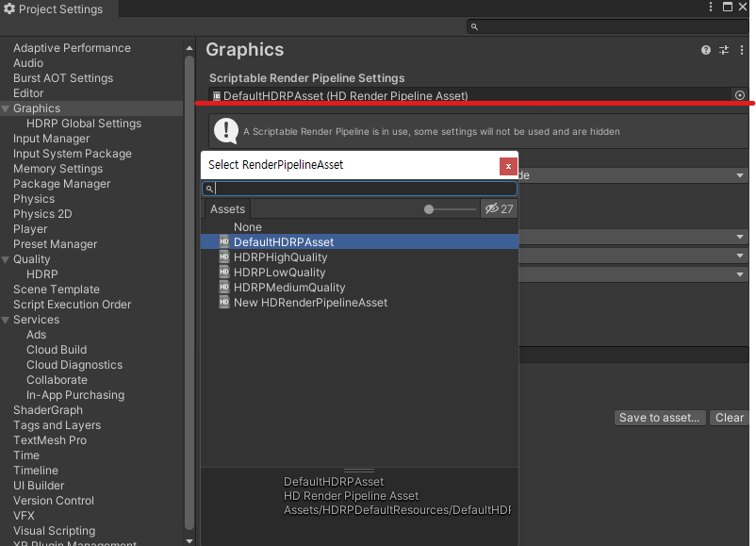The image size is (756, 546).
Task: Click the search magnifier in the asset picker
Action: [x=209, y=189]
